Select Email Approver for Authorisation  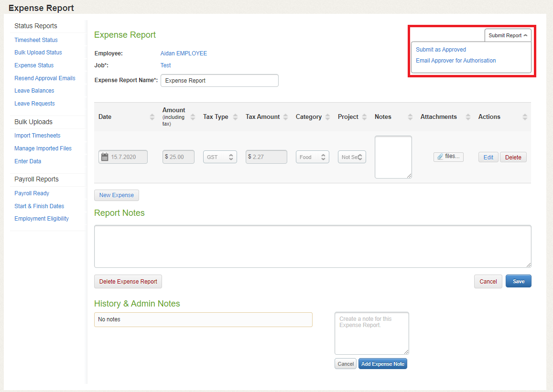455,61
